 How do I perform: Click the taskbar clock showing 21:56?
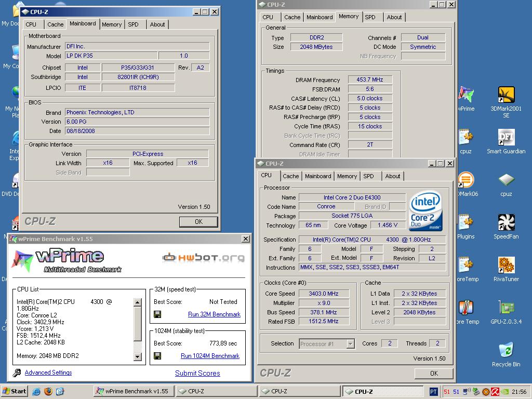click(519, 392)
